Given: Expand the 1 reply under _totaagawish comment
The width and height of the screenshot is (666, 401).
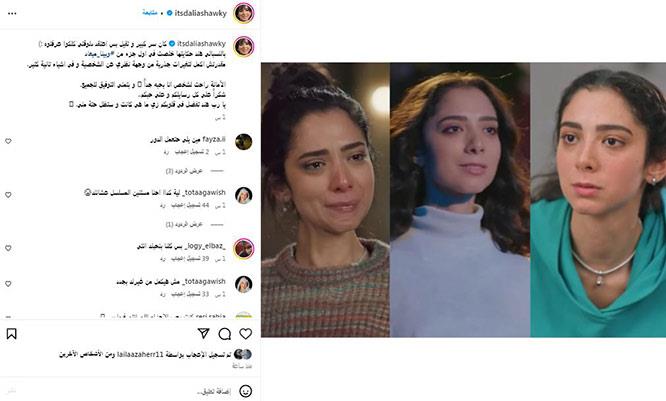Looking at the screenshot, I should tap(184, 224).
